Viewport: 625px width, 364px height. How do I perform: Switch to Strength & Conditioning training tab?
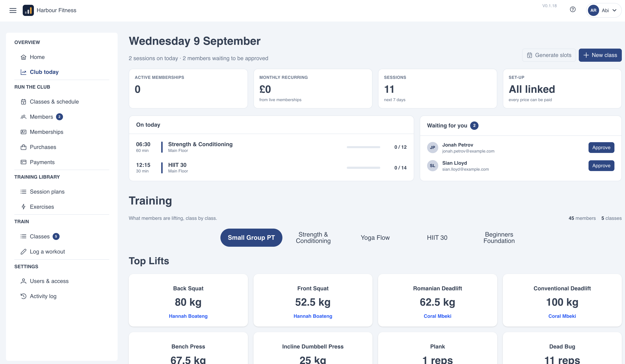313,238
